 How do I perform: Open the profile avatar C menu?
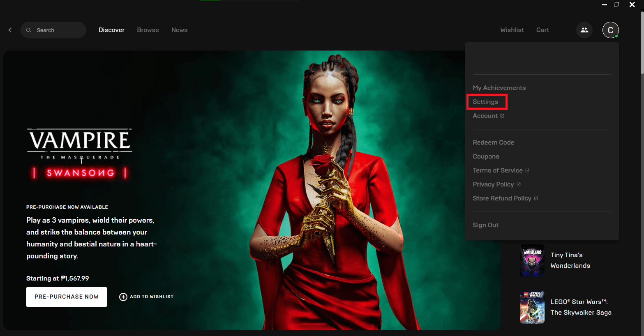click(610, 30)
